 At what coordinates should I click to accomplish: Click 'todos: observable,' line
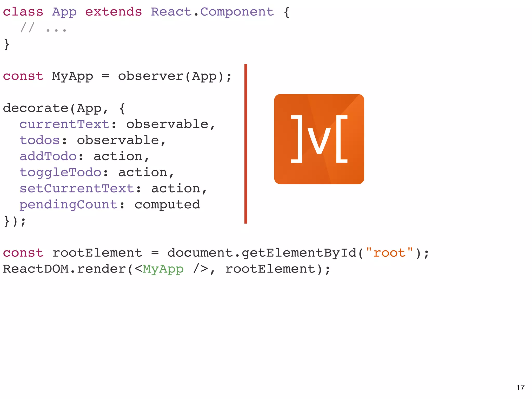(93, 141)
